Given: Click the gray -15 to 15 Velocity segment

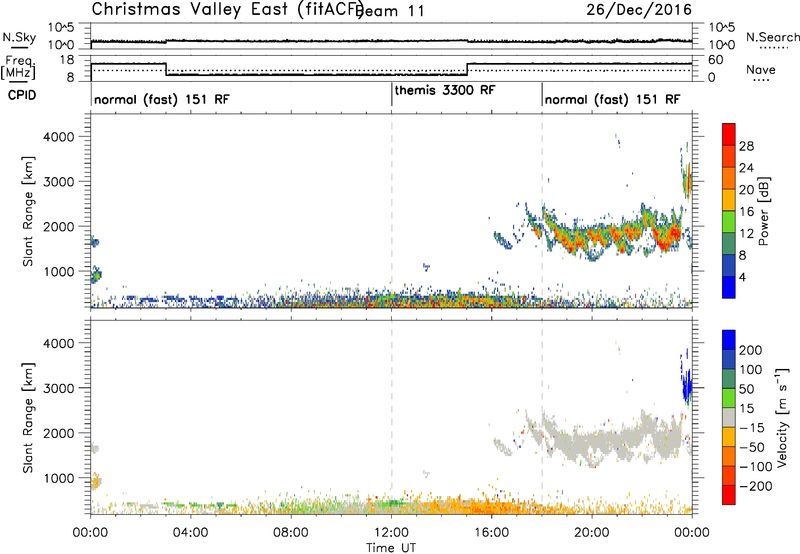Looking at the screenshot, I should [x=729, y=417].
